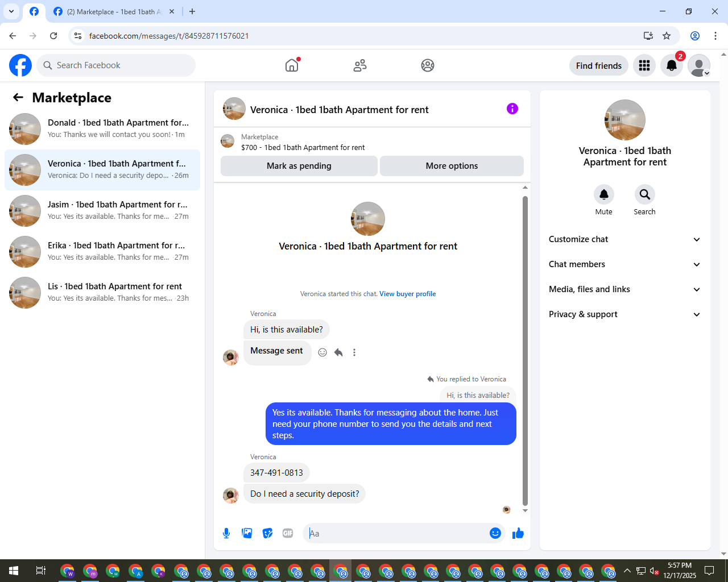Show hidden system tray icons
This screenshot has height=582, width=728.
pyautogui.click(x=627, y=571)
